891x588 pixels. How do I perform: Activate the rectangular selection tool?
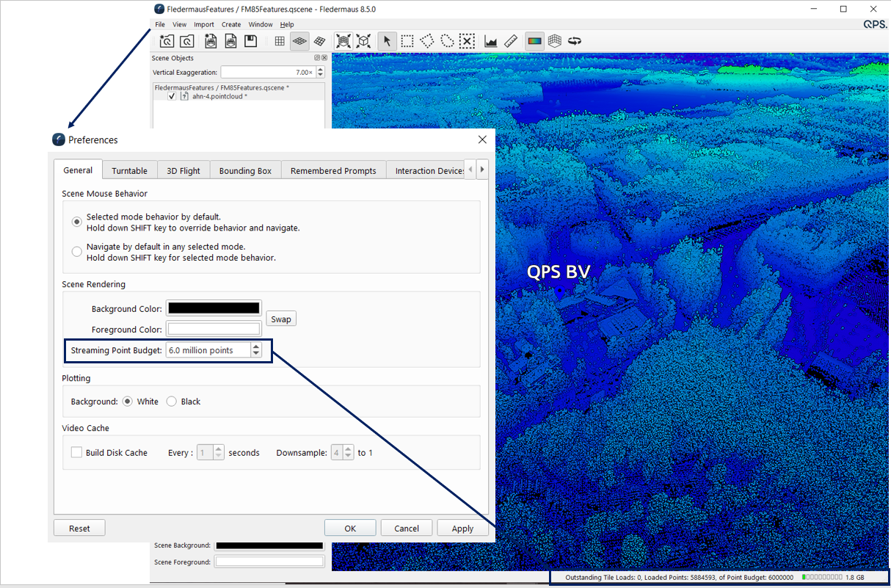pyautogui.click(x=407, y=41)
